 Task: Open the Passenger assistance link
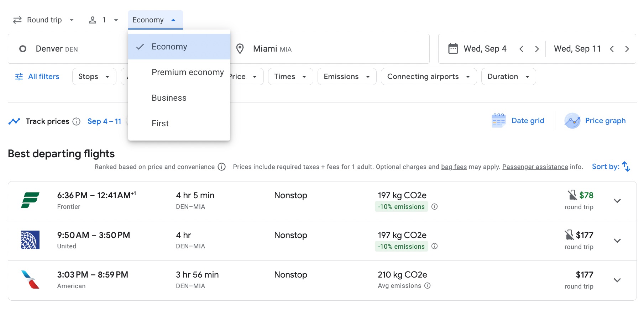click(535, 167)
